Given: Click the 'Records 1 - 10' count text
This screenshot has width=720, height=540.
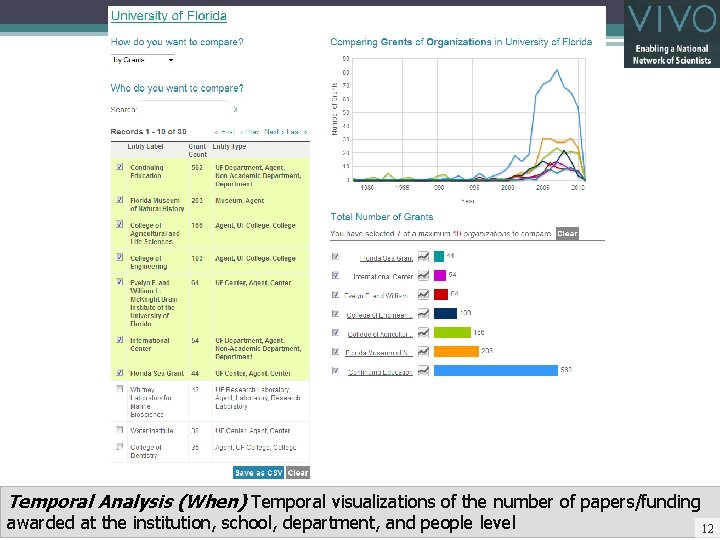Looking at the screenshot, I should [148, 131].
